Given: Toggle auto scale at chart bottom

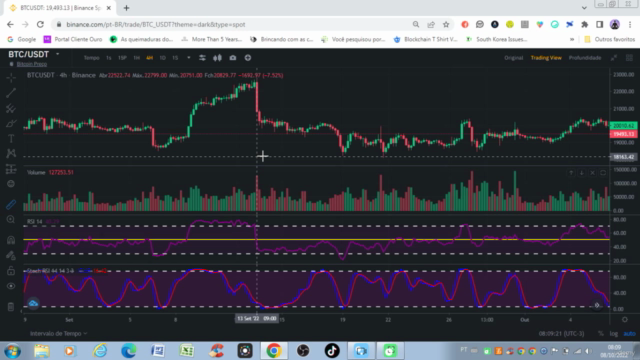Looking at the screenshot, I should pos(629,334).
